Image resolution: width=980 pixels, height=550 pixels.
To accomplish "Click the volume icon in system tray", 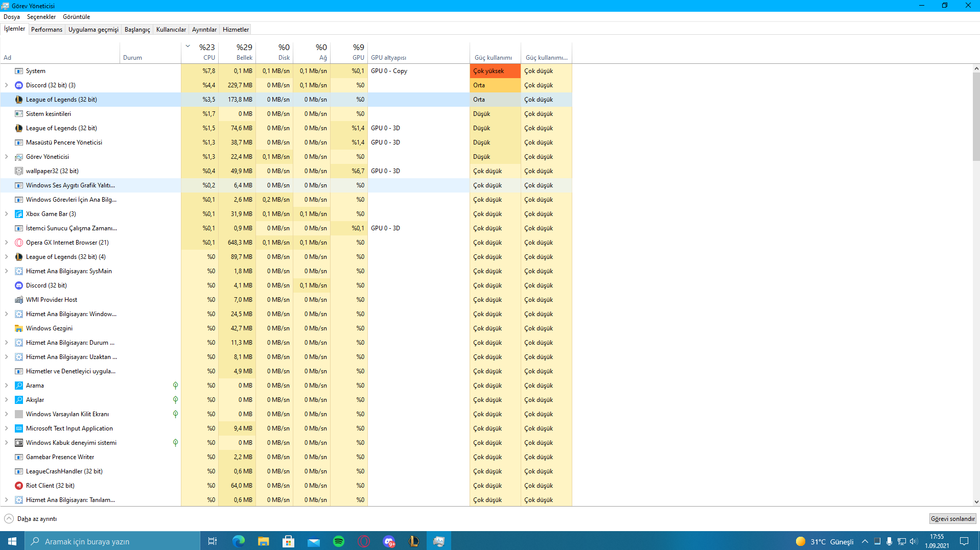I will [x=914, y=541].
